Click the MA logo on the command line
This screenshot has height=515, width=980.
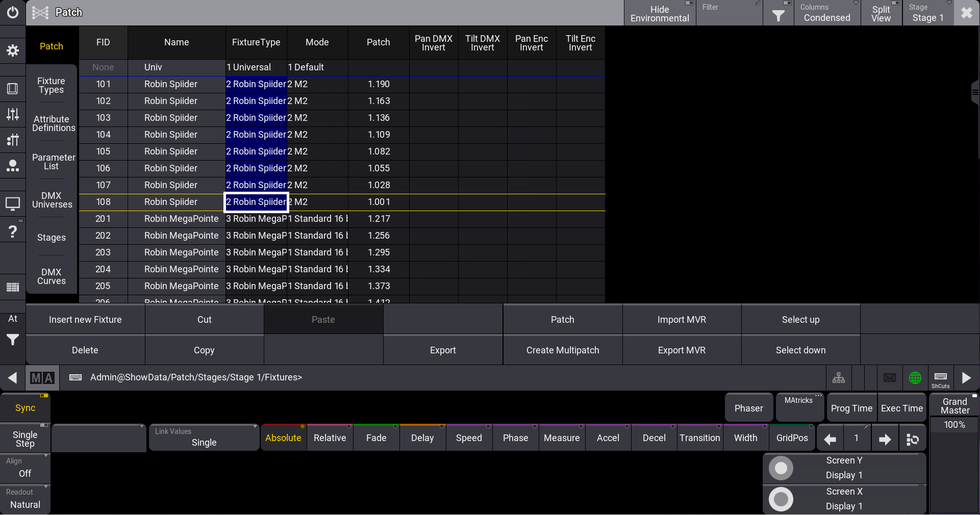tap(42, 378)
